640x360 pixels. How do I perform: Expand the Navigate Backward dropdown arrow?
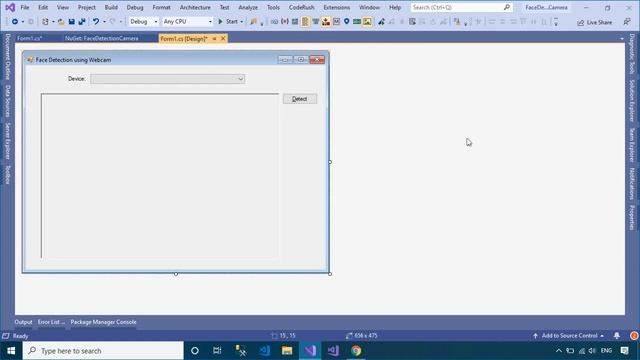point(23,22)
